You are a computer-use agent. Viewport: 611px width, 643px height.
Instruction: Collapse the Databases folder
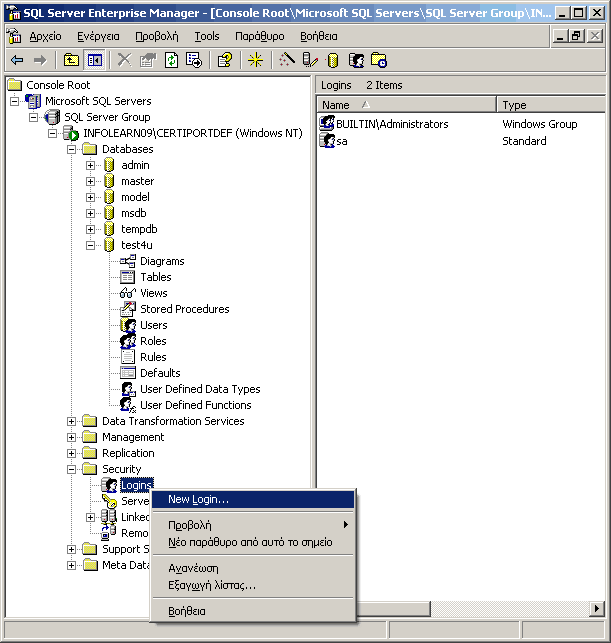coord(71,149)
